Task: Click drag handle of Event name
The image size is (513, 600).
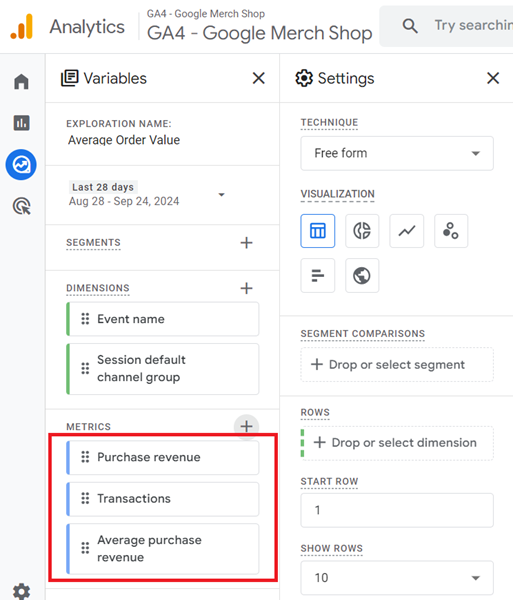Action: (x=85, y=319)
